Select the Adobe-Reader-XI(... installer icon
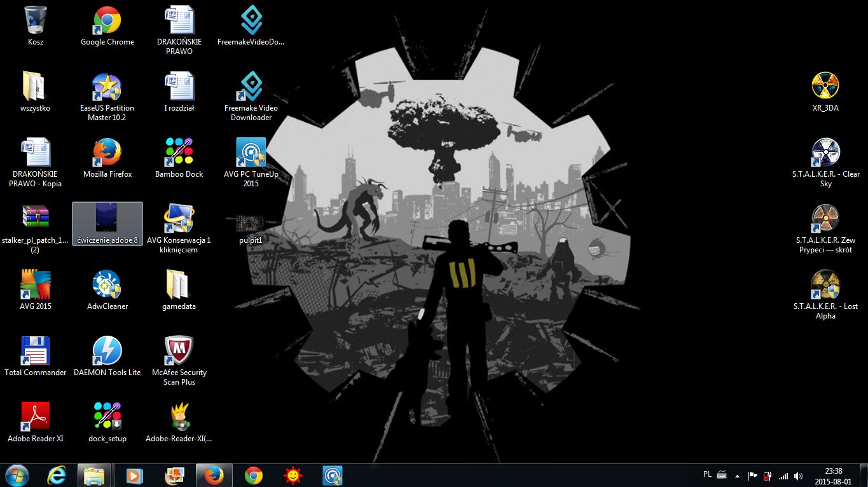The image size is (868, 487). coord(179,423)
